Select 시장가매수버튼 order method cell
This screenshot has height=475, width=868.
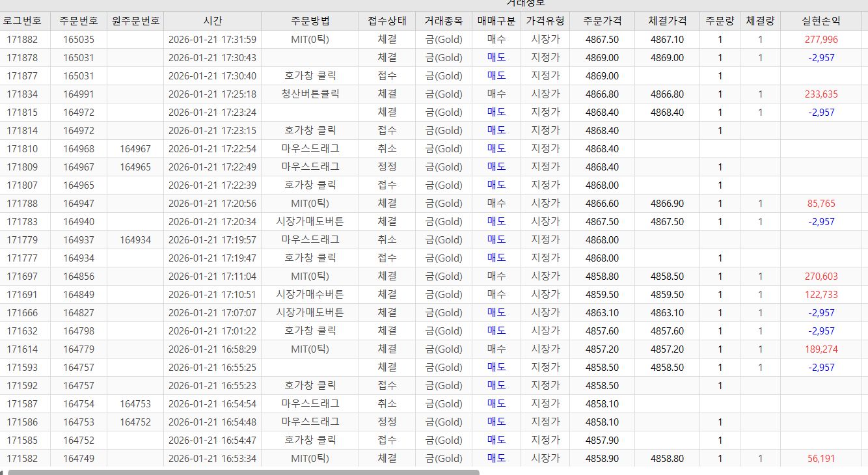310,295
